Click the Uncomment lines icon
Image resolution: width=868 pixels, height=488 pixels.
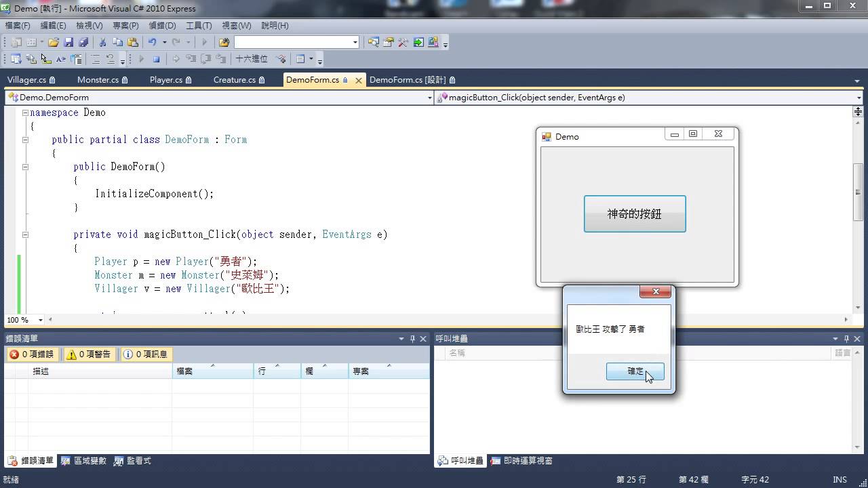pos(110,59)
